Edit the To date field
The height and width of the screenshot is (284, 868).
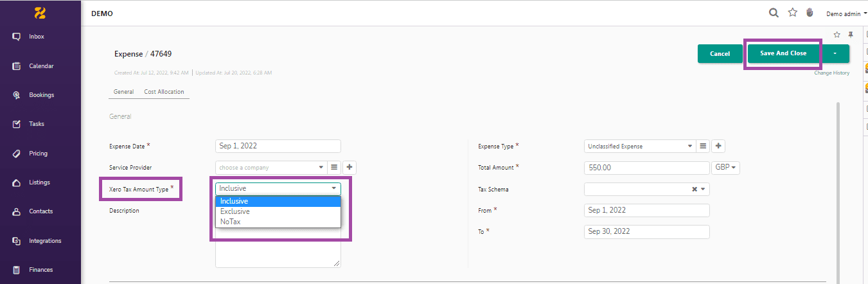[646, 231]
